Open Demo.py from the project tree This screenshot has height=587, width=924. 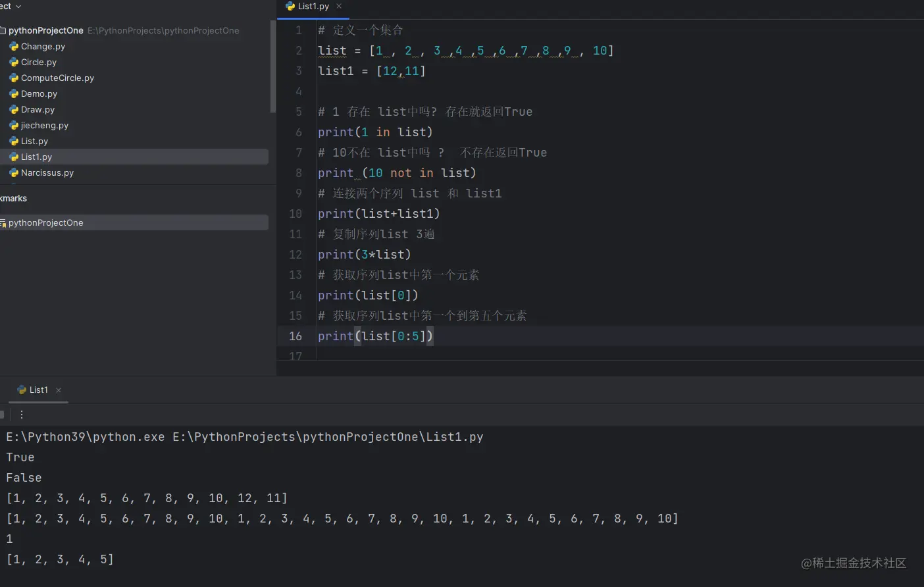[39, 94]
